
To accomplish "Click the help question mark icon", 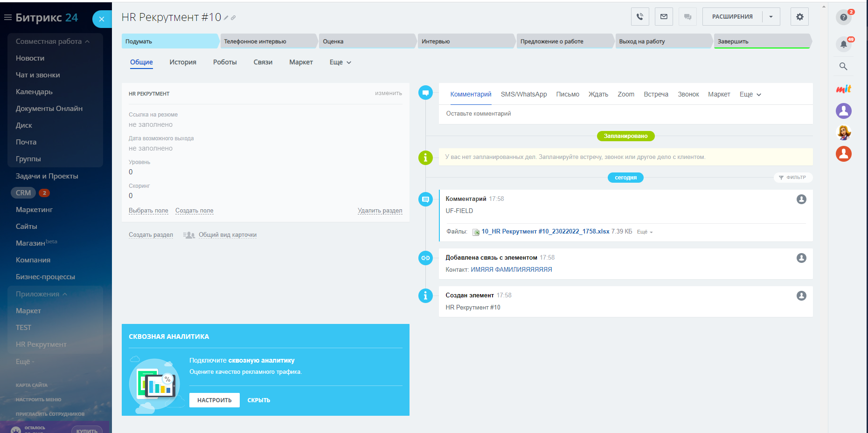I will click(x=843, y=17).
